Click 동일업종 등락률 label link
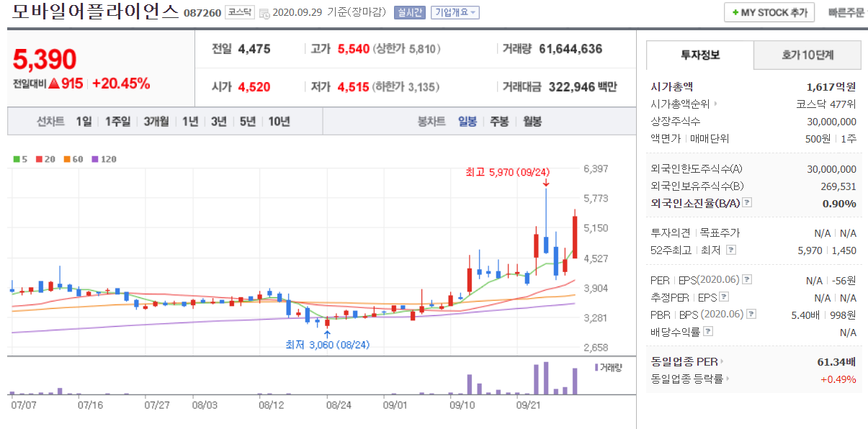 point(686,379)
